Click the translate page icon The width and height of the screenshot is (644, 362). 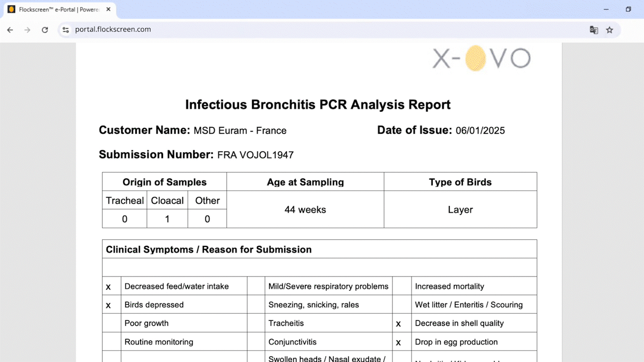594,30
